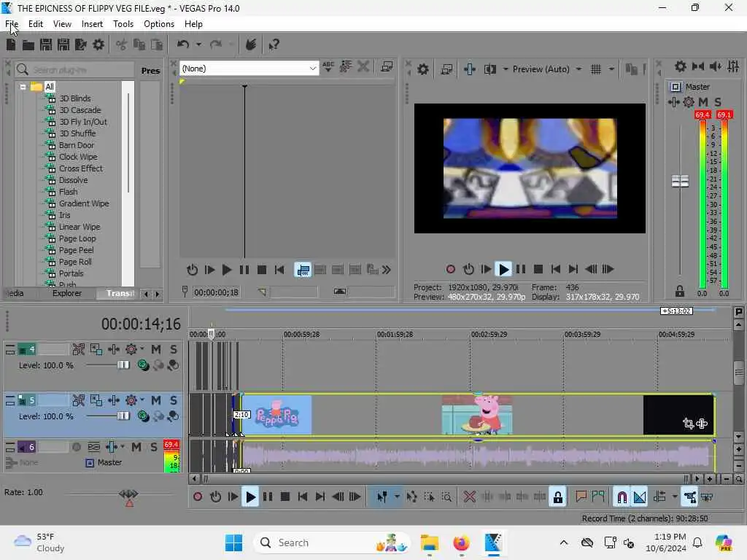
Task: Click Insert Region icon in timeline toolbar
Action: coord(598,497)
